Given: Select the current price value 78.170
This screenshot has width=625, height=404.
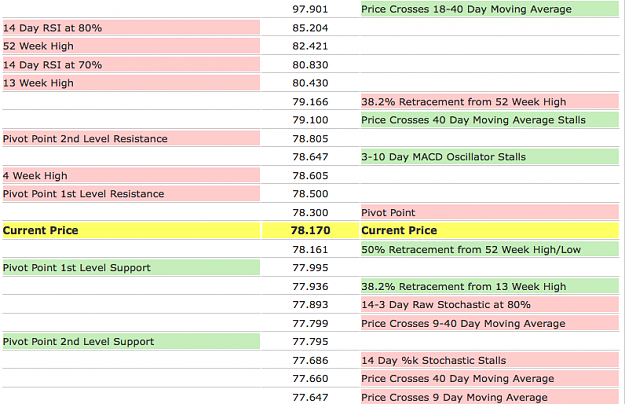Looking at the screenshot, I should tap(310, 230).
